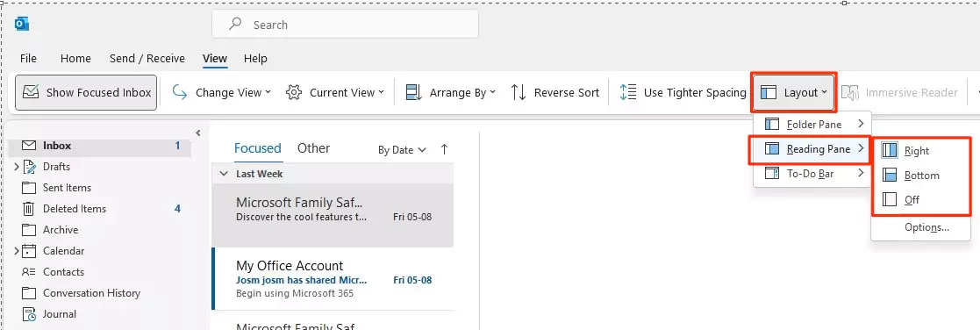Viewport: 980px width, 330px height.
Task: Click the Calendar folder icon
Action: 29,251
